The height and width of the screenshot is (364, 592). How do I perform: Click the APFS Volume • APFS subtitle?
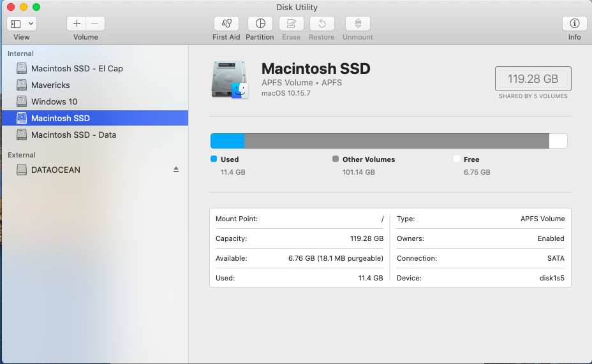click(302, 83)
